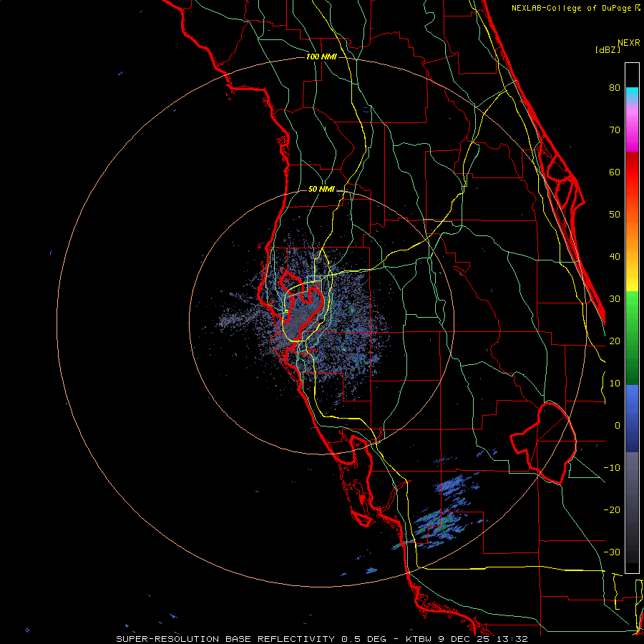Click the 30 dBZ value on color scale
Screen dimensions: 644x644
pyautogui.click(x=615, y=299)
